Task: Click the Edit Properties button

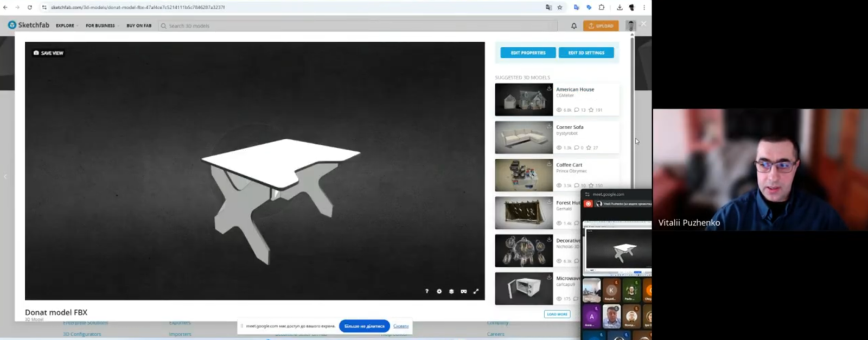Action: click(x=528, y=53)
